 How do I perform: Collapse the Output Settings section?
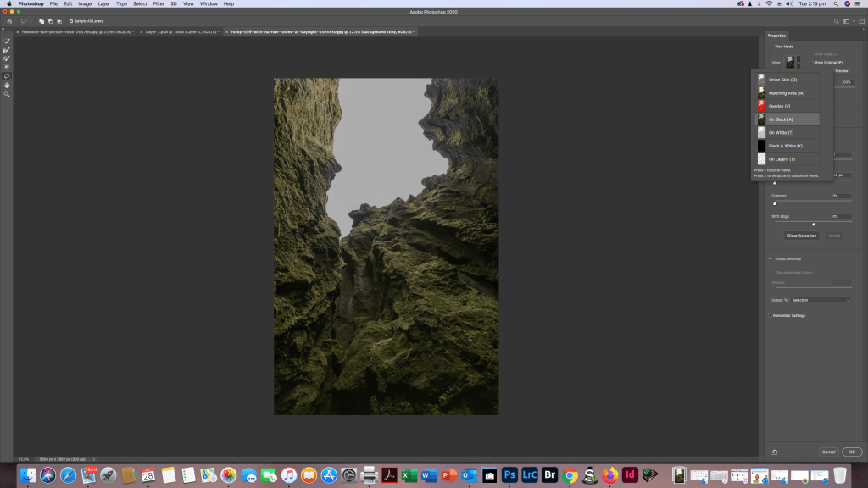(x=770, y=258)
